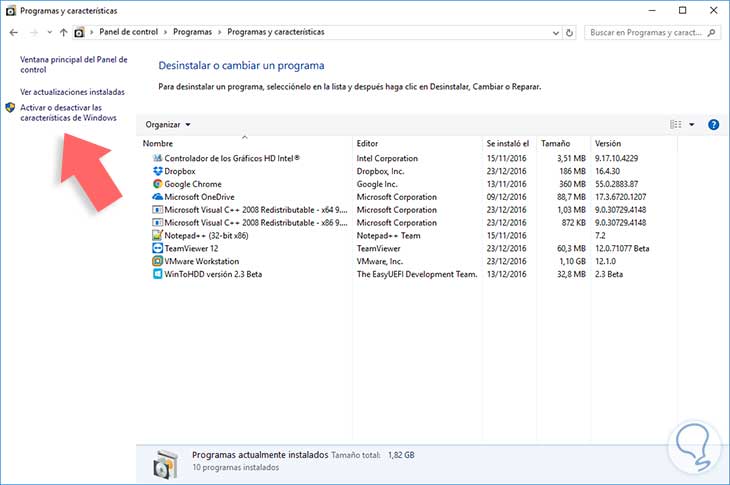
Task: Click the 12.0.71077 Beta version cell
Action: point(622,249)
